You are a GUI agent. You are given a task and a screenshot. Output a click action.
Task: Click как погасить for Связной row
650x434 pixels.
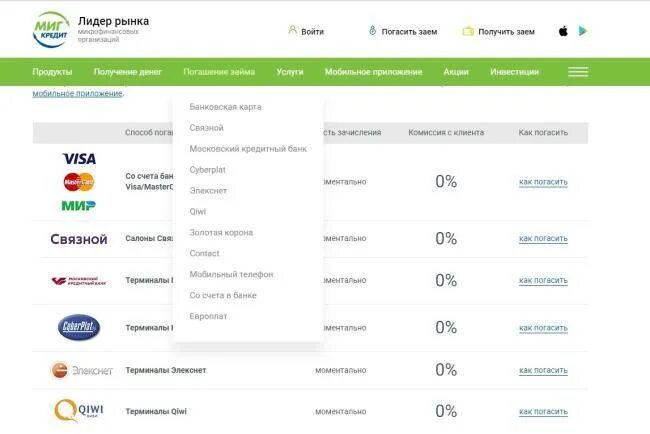point(543,239)
